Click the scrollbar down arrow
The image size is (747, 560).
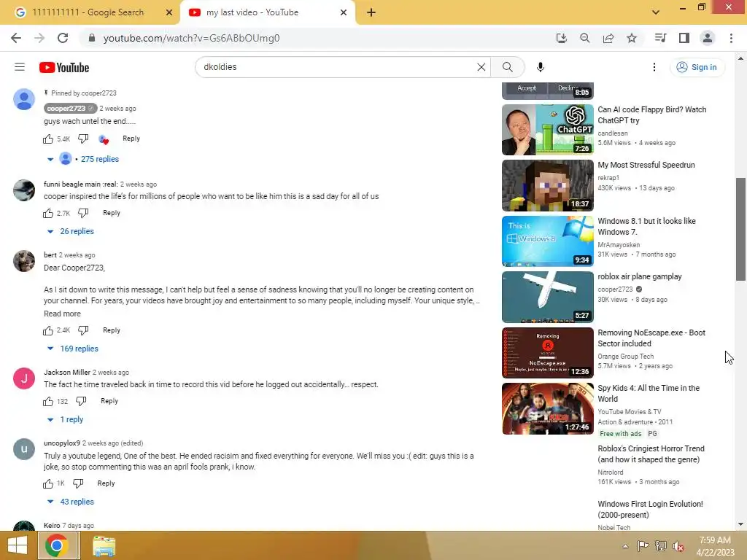[740, 525]
